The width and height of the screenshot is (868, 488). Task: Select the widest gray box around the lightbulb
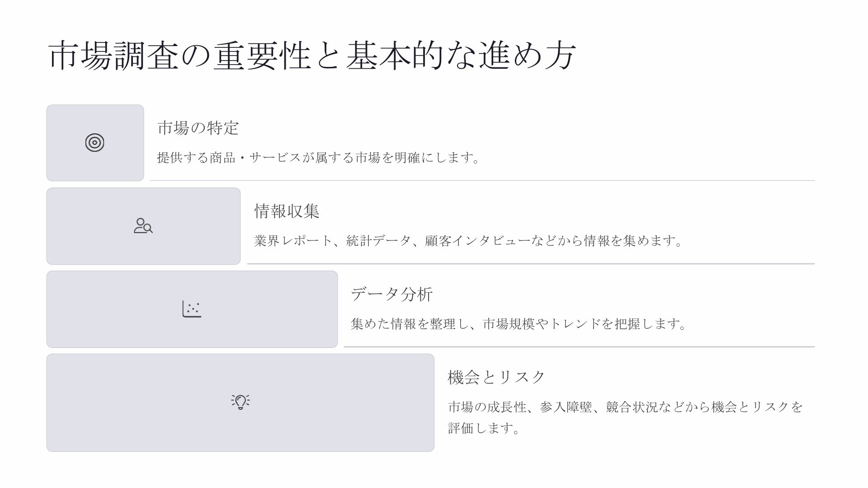[241, 403]
